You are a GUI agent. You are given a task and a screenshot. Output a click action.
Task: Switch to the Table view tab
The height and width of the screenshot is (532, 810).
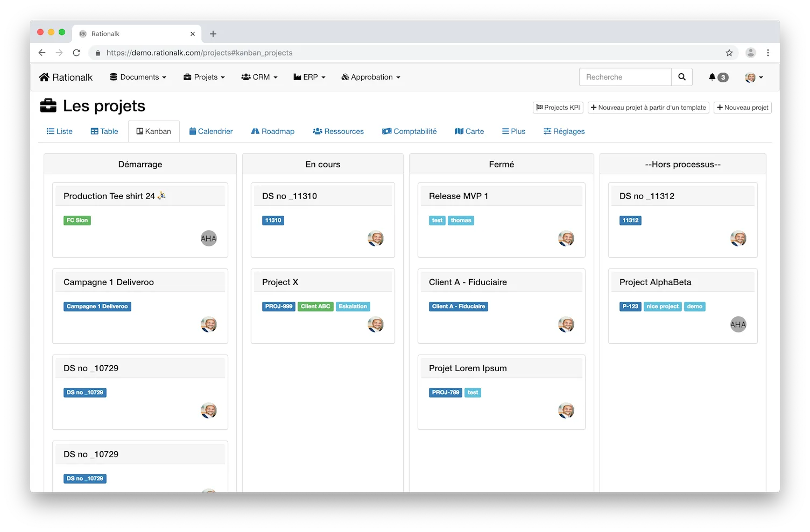[x=104, y=131]
